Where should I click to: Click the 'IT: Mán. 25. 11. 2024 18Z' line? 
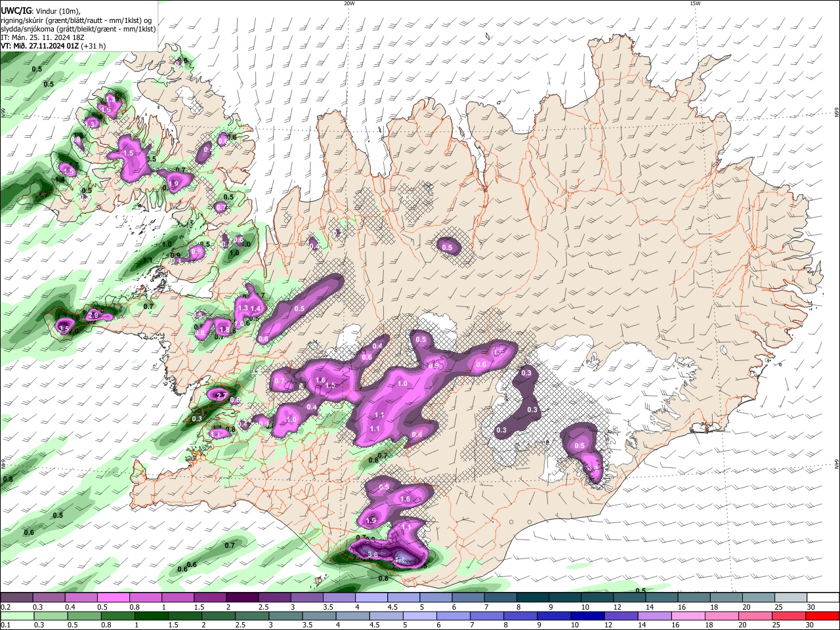[42, 37]
